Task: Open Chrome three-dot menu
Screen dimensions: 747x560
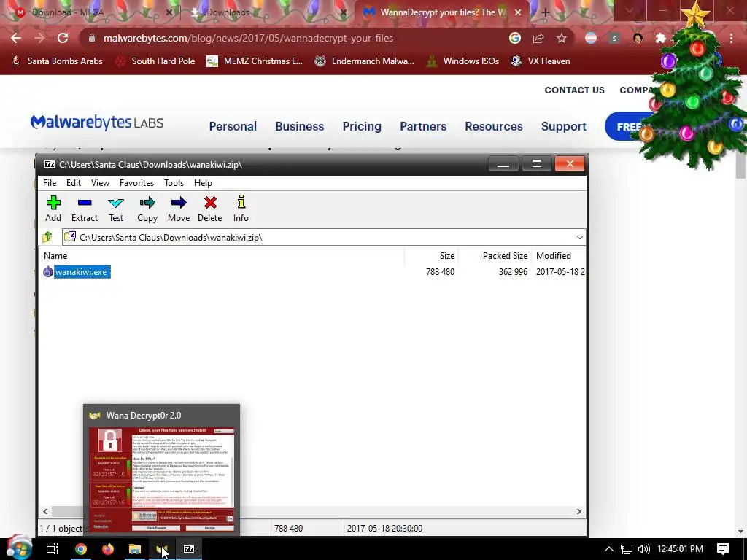Action: [x=731, y=38]
